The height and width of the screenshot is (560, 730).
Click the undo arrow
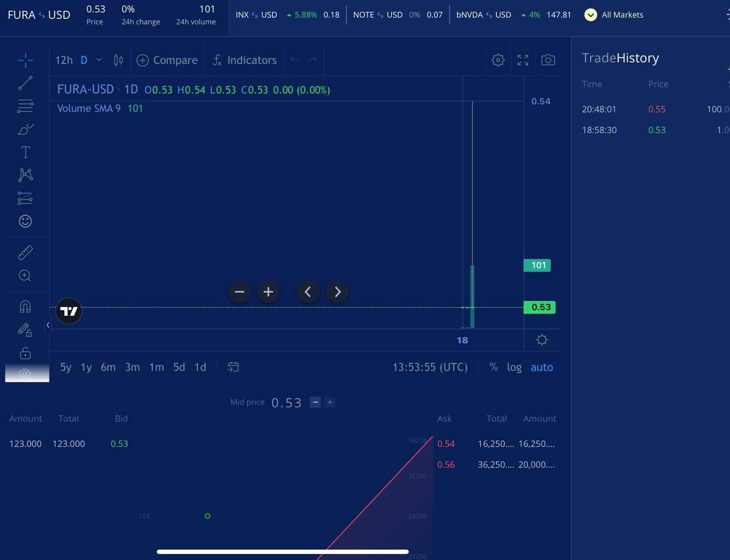coord(294,60)
